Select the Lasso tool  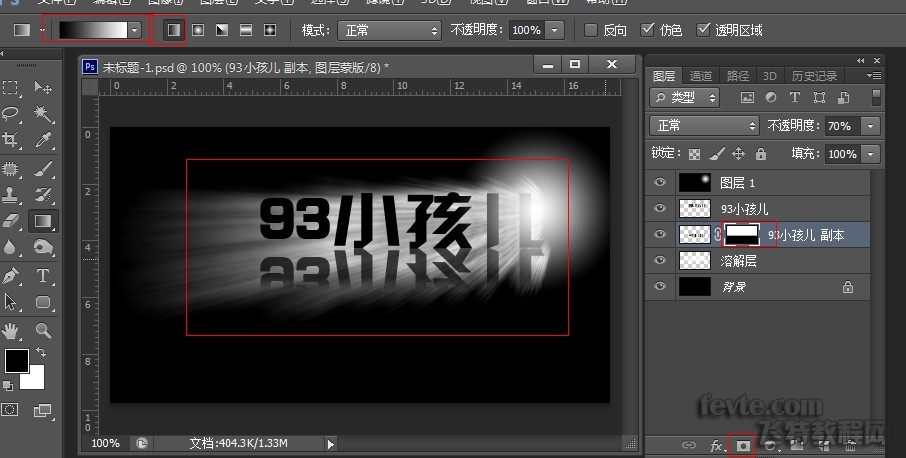pos(13,114)
